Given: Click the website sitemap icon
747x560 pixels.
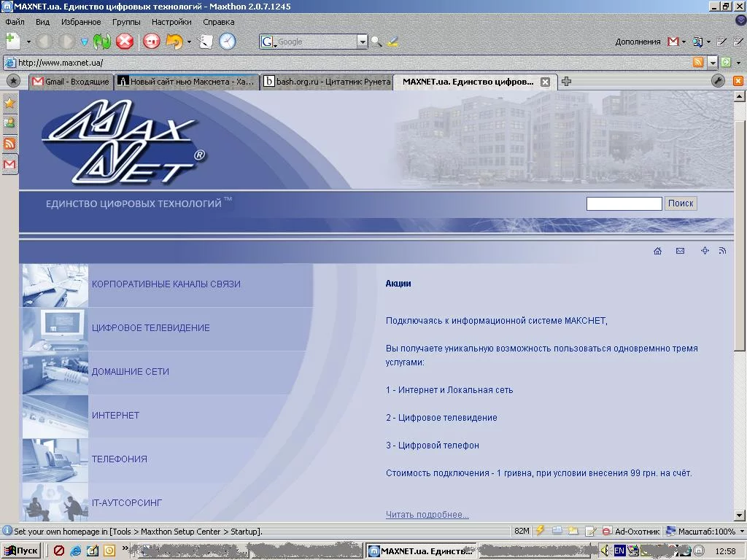Looking at the screenshot, I should 705,251.
